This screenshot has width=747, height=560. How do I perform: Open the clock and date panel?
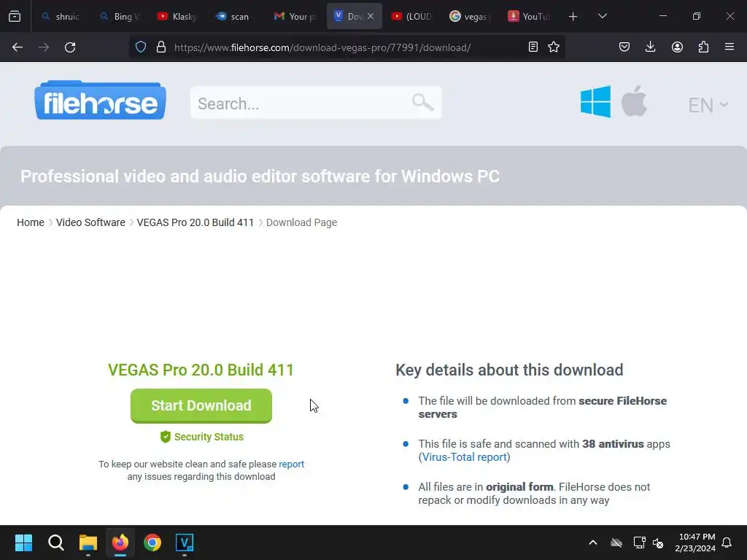point(695,542)
